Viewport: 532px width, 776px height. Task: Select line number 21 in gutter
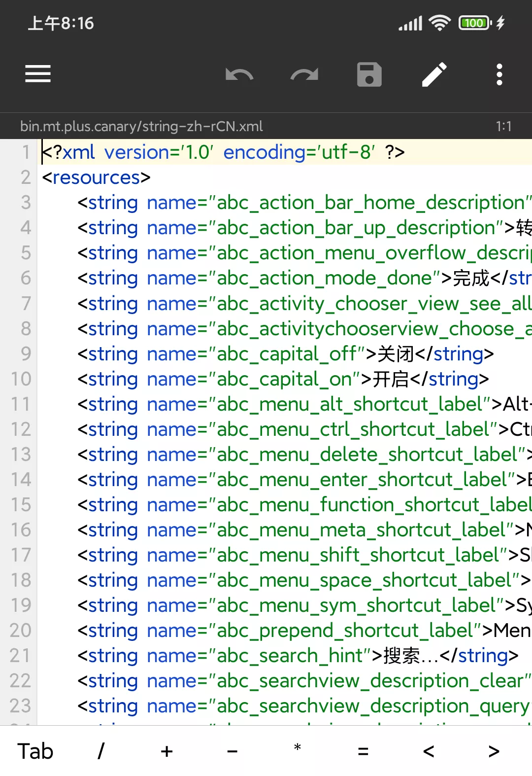(x=21, y=656)
